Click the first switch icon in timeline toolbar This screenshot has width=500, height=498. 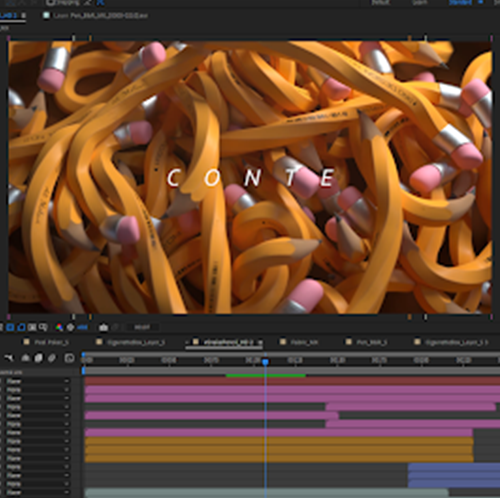click(9, 358)
